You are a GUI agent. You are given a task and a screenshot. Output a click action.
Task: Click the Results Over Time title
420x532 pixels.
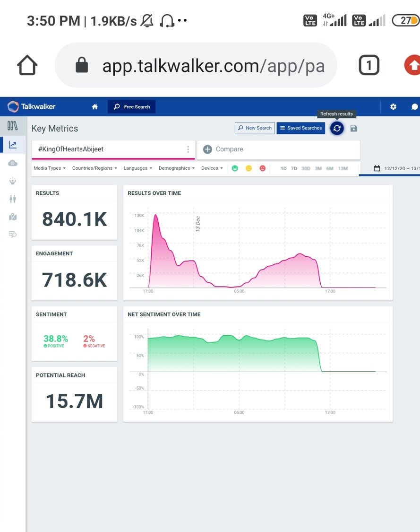point(154,193)
